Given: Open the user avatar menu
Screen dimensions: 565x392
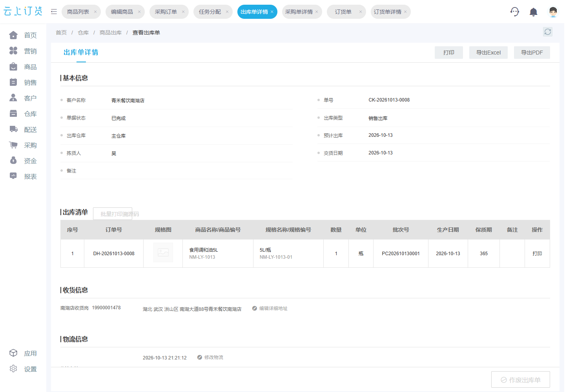Looking at the screenshot, I should (553, 12).
